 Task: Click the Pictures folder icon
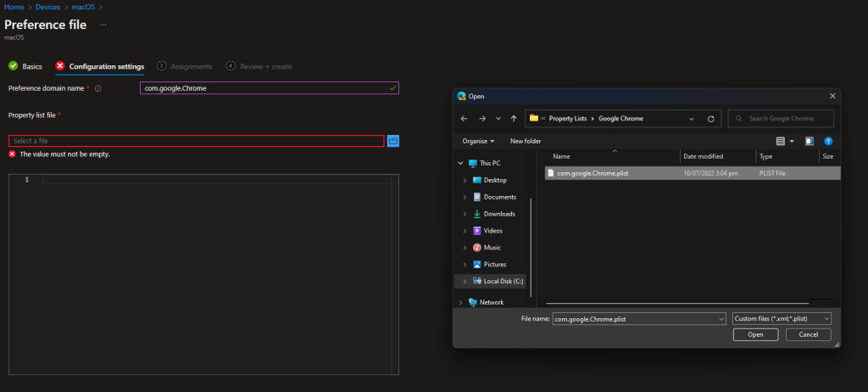click(477, 265)
